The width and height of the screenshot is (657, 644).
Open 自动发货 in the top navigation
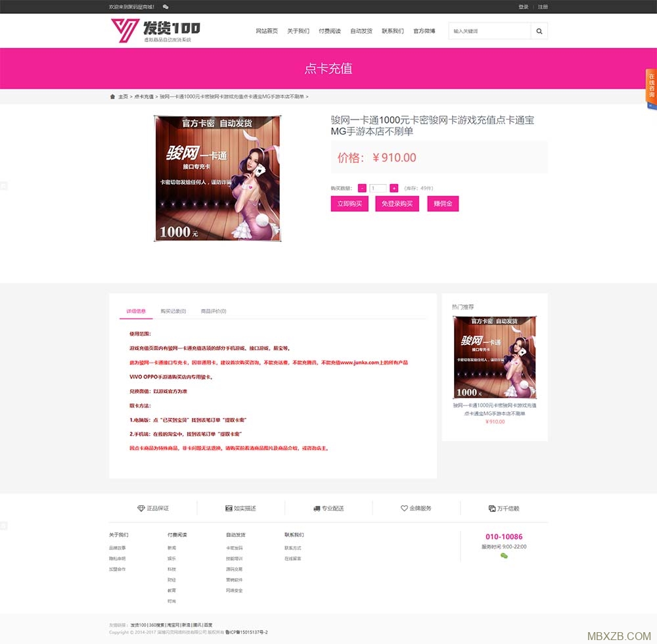(361, 31)
